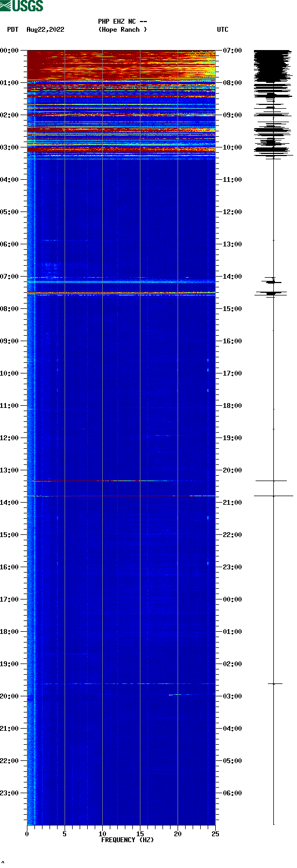Click the Hope Ranch location label
This screenshot has height=868, width=297.
tap(123, 30)
